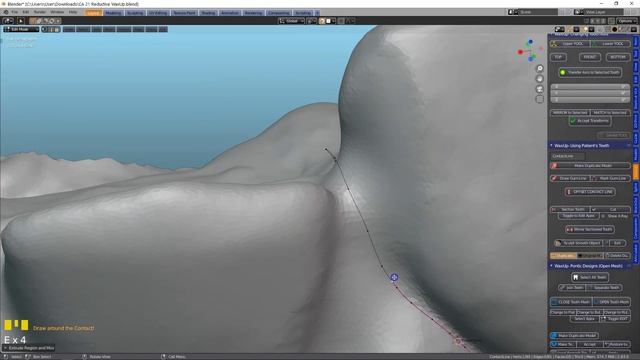
Task: Switch to the Modeling workspace tab
Action: [113, 13]
